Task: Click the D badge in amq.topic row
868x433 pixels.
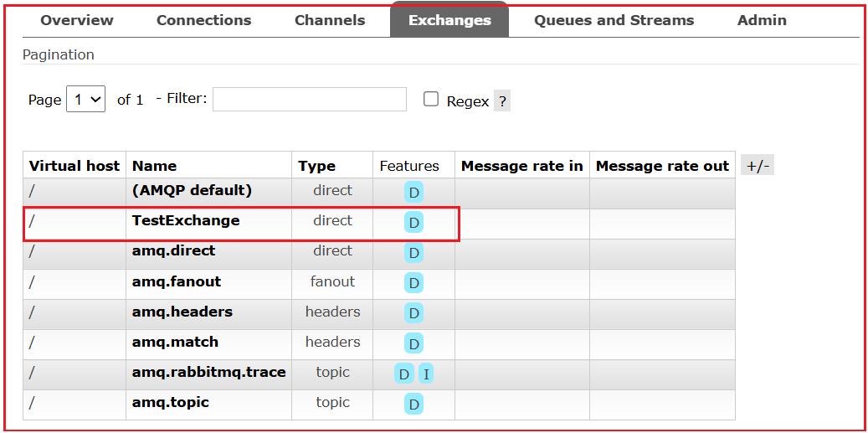Action: (x=413, y=405)
